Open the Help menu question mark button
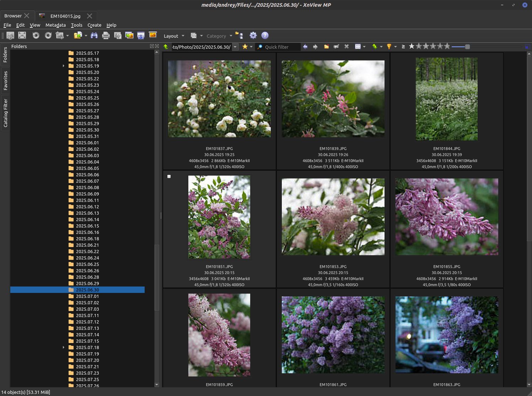The width and height of the screenshot is (532, 396). [265, 36]
